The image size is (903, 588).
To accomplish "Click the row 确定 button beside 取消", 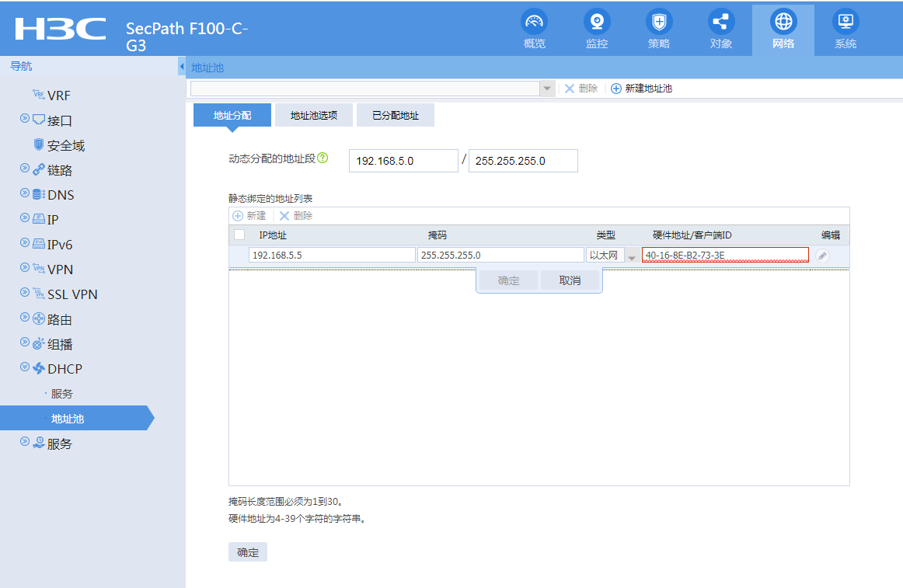I will (508, 280).
